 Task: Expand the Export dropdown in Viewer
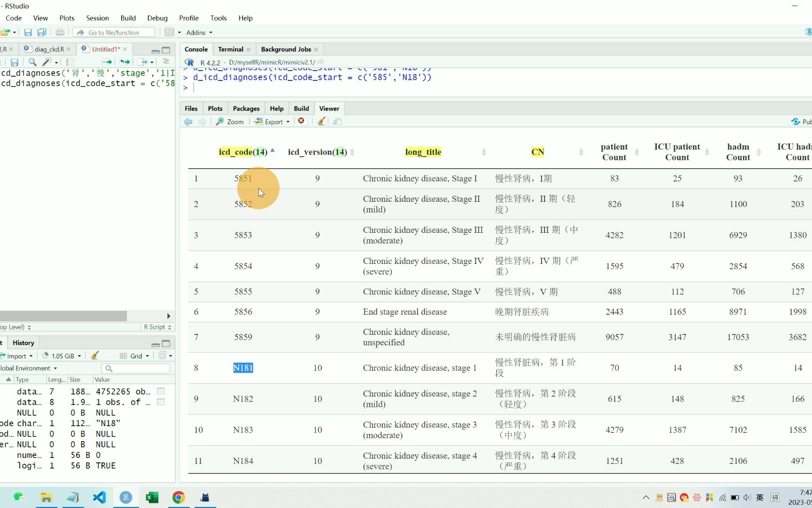(x=288, y=122)
